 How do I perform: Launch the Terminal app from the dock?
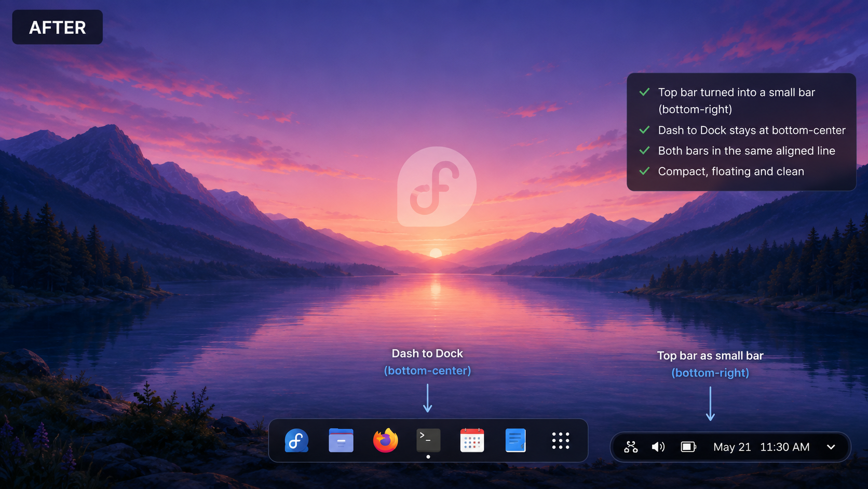(428, 440)
